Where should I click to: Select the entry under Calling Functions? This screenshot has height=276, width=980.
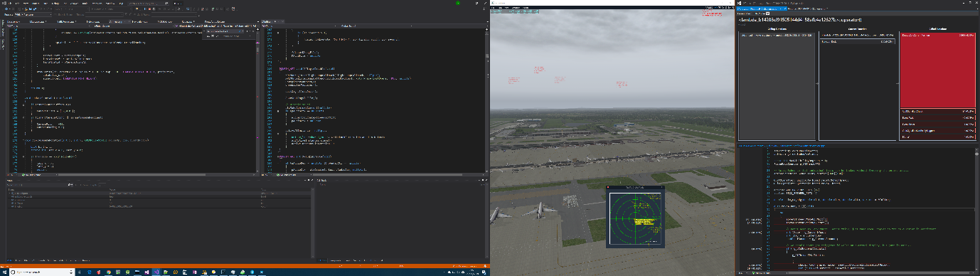pyautogui.click(x=777, y=35)
